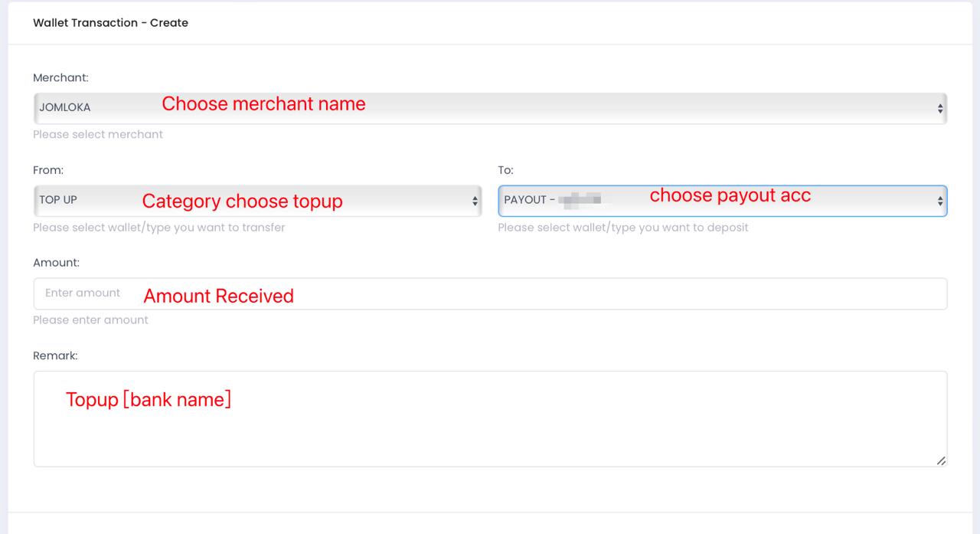Click the red Category choose topup annotation
Image resolution: width=980 pixels, height=534 pixels.
click(x=242, y=201)
